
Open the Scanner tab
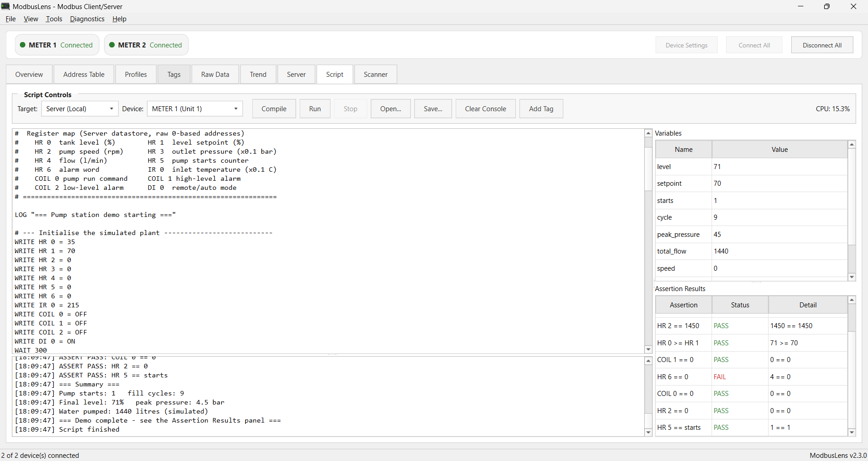376,75
